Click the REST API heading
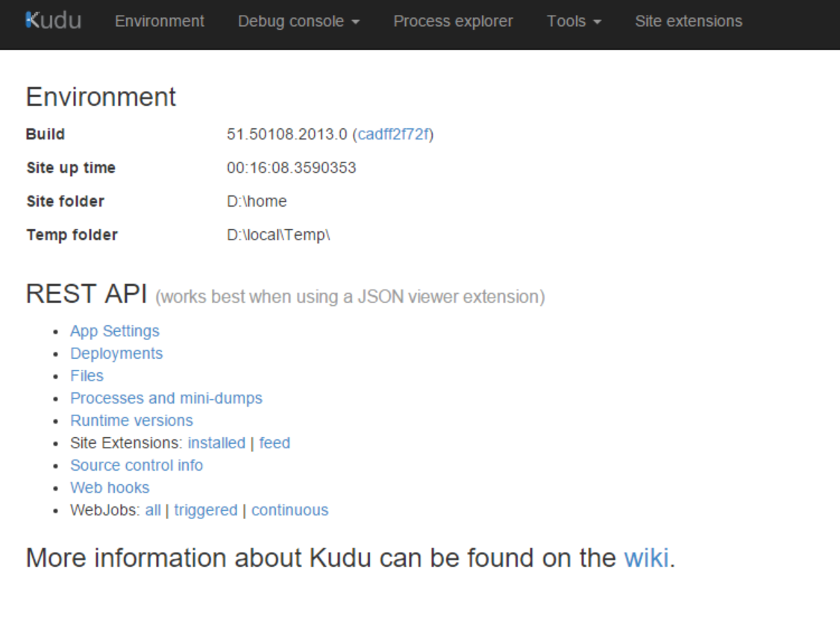840x640 pixels. coord(87,293)
